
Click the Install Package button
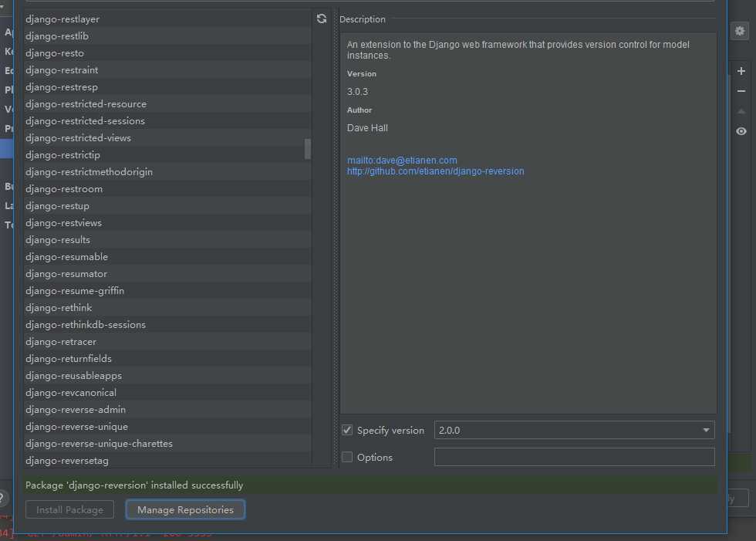tap(70, 509)
